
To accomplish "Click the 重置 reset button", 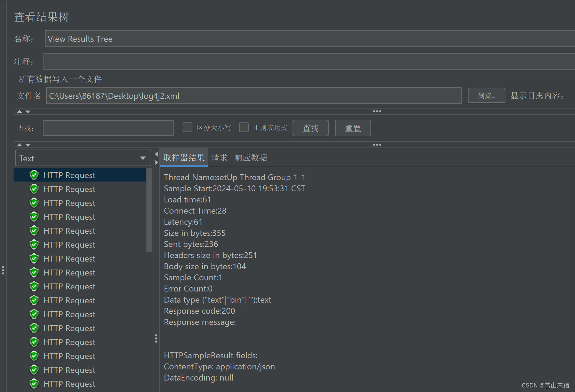I will click(x=353, y=128).
